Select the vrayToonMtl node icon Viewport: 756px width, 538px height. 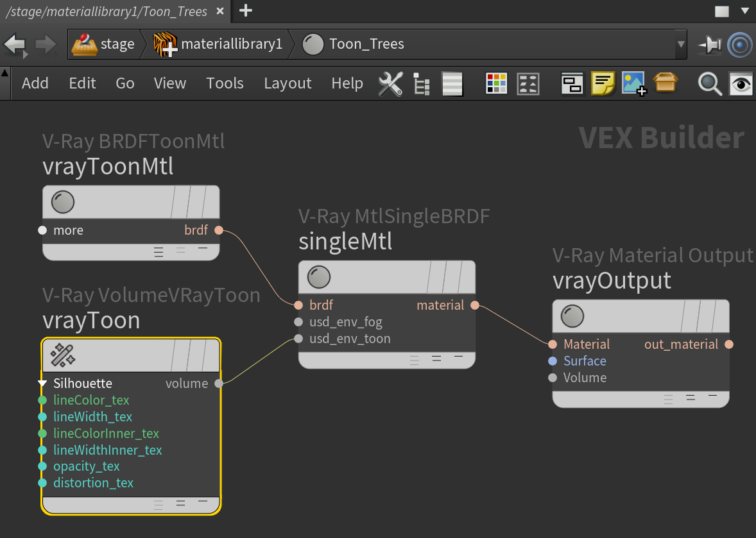[63, 202]
